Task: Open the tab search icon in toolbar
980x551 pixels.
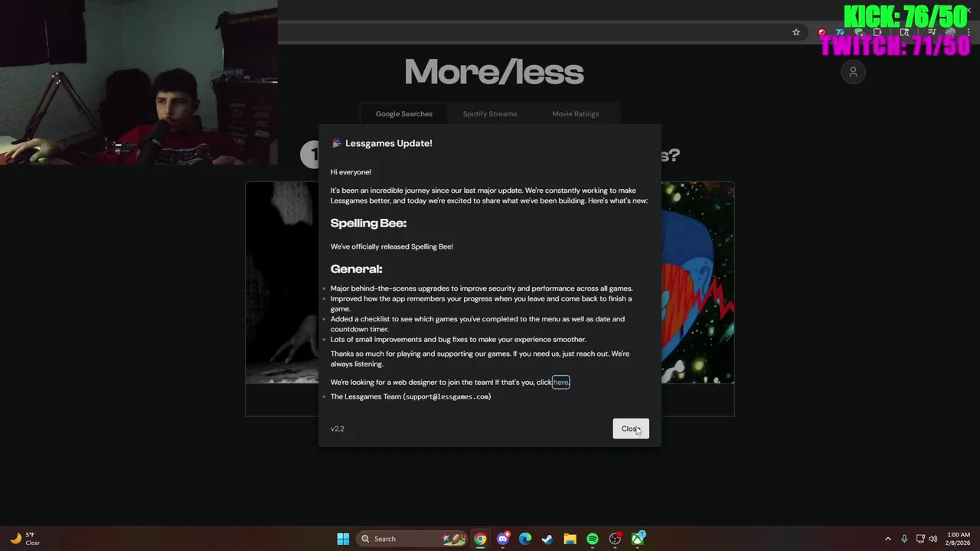Action: click(905, 32)
